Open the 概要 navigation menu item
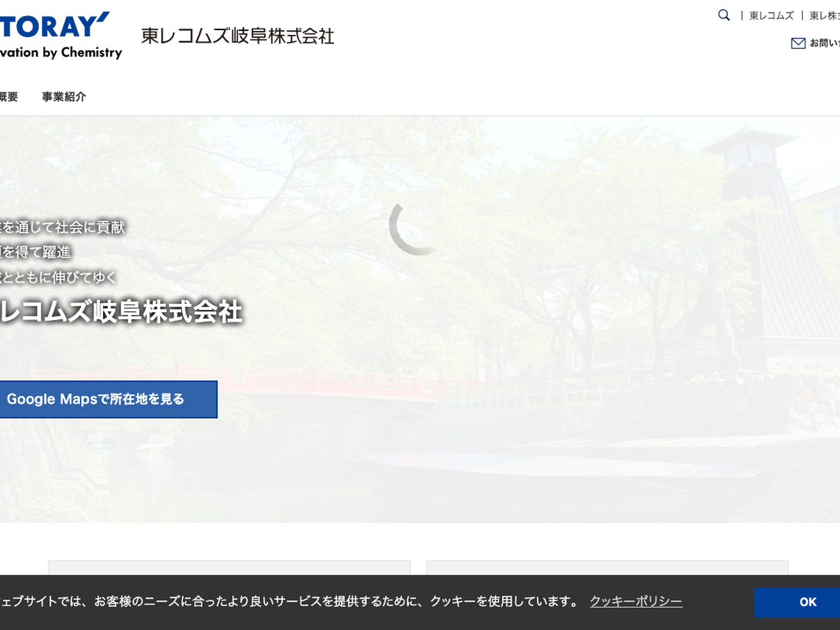The height and width of the screenshot is (630, 840). coord(8,97)
